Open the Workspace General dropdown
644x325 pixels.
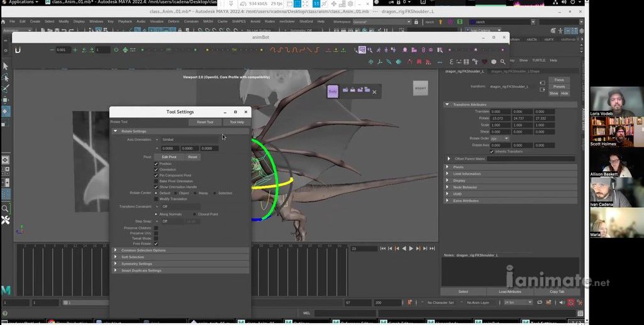tap(382, 22)
